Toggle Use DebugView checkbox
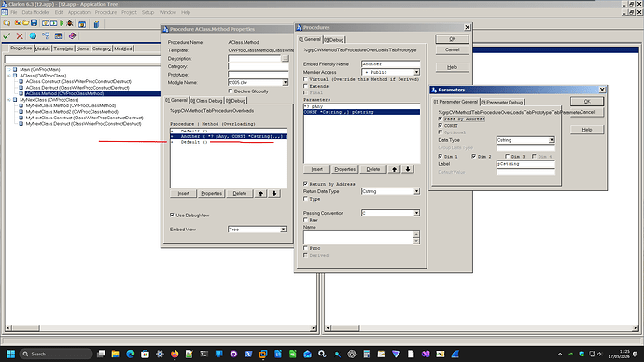This screenshot has height=362, width=644. [172, 215]
